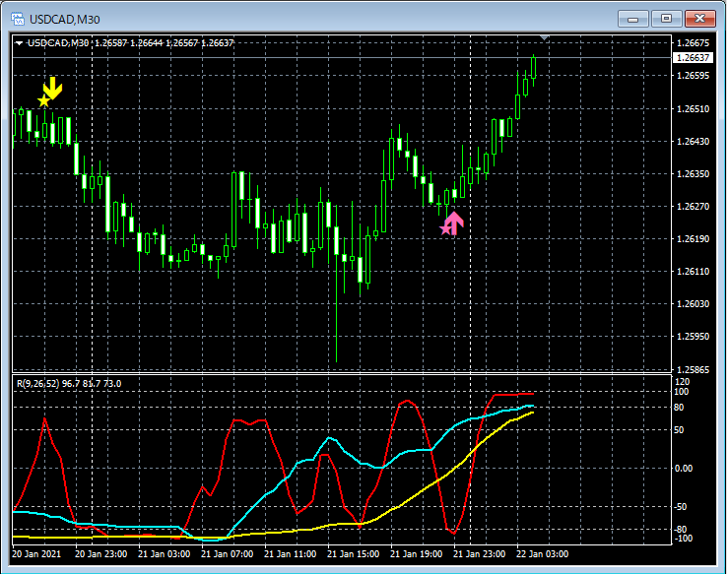Screen dimensions: 728x574
Task: Maximize the USDCAD chart window
Action: pyautogui.click(x=666, y=18)
